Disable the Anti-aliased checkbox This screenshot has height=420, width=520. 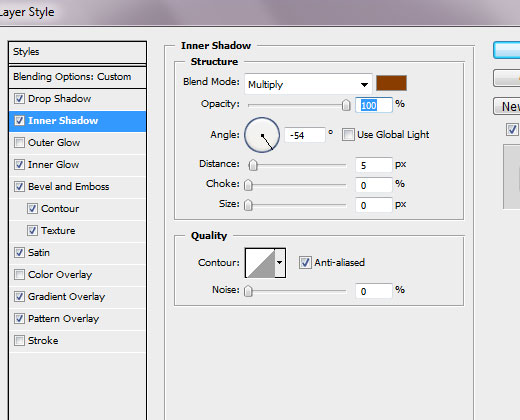pos(305,263)
